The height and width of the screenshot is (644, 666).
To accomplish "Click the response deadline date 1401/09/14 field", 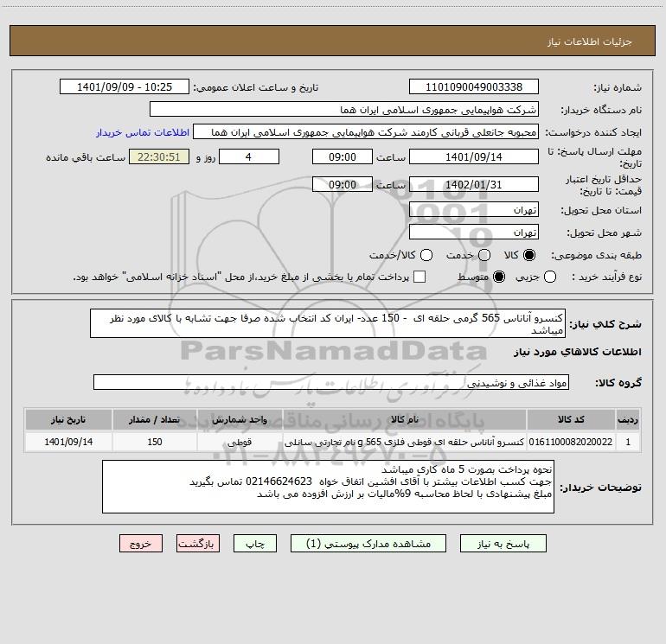I will (474, 156).
